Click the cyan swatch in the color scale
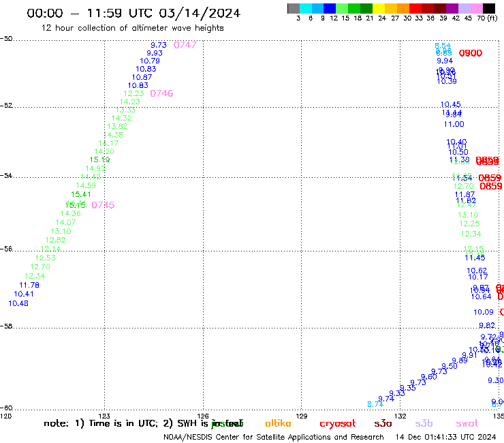This screenshot has width=504, height=443. click(x=306, y=9)
